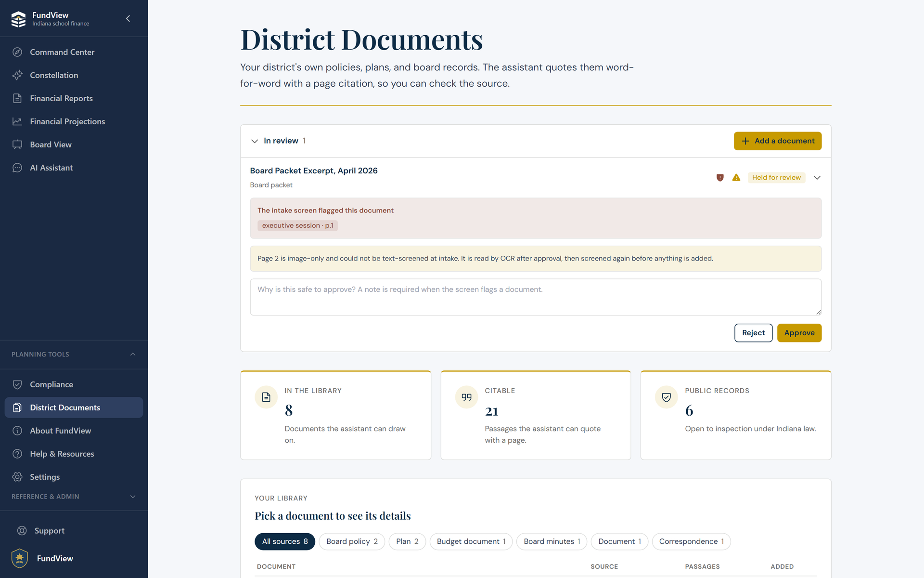Viewport: 924px width, 578px height.
Task: Open Board View
Action: coord(74,144)
